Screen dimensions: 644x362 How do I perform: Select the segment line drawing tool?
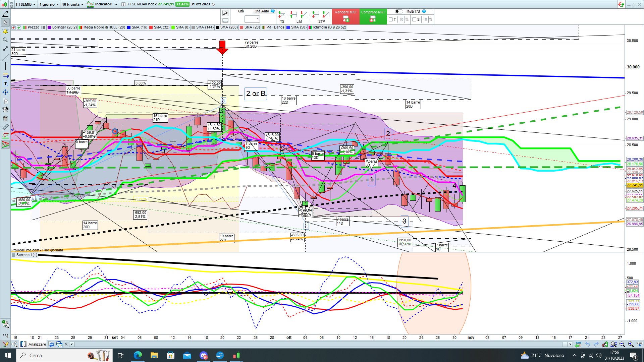coord(5,49)
